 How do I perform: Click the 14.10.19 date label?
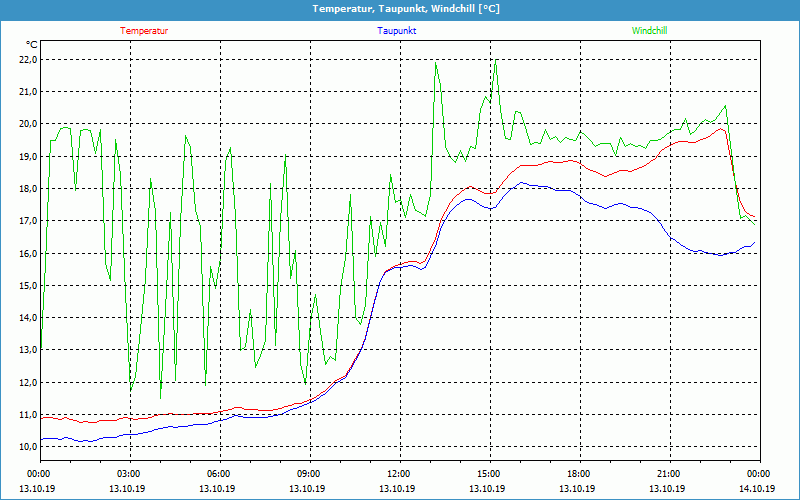coord(758,489)
